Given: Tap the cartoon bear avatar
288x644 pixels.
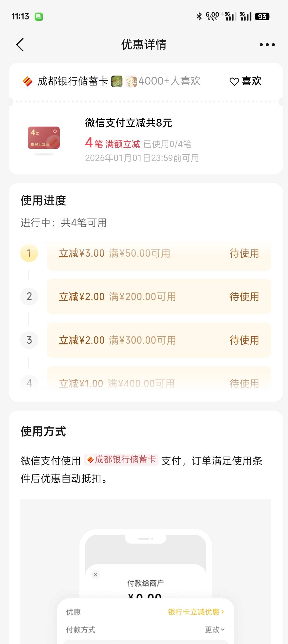Looking at the screenshot, I should coord(131,81).
